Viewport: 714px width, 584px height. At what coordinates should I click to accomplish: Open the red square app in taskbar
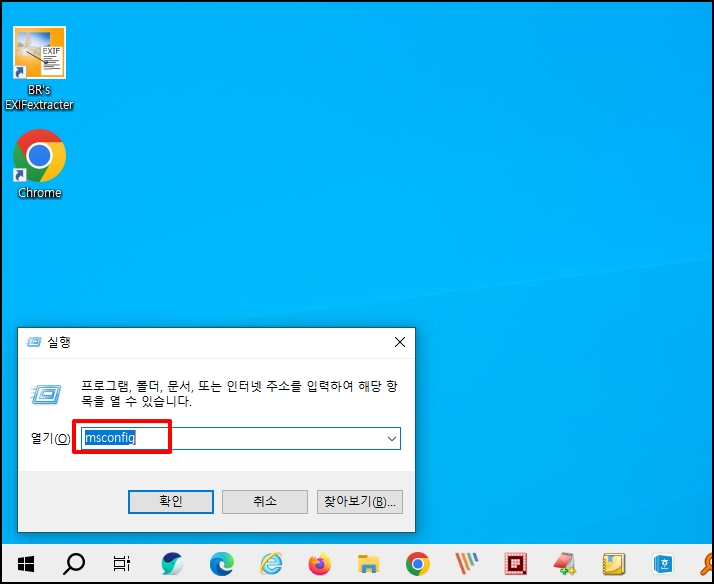pyautogui.click(x=515, y=564)
